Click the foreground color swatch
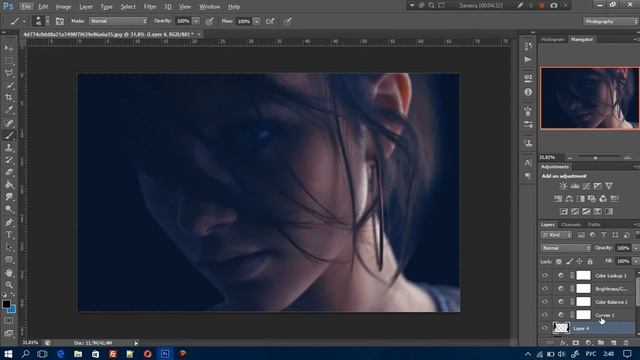 pos(6,304)
